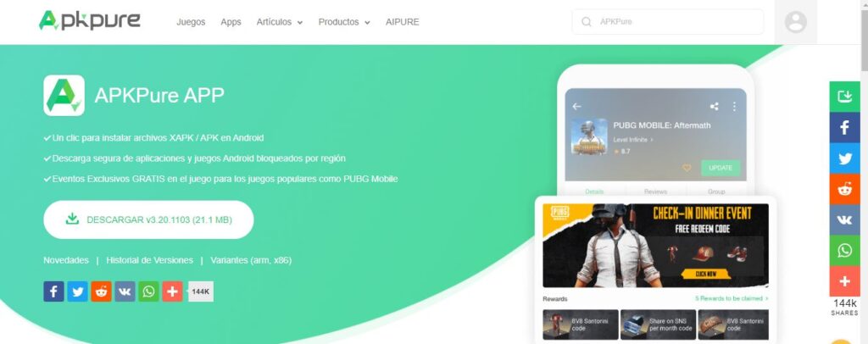
Task: Share via the inline Facebook icon
Action: click(x=53, y=291)
